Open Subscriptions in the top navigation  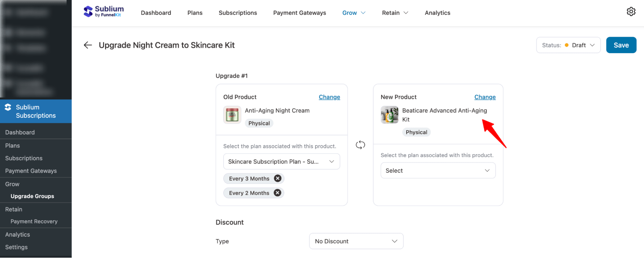point(238,13)
